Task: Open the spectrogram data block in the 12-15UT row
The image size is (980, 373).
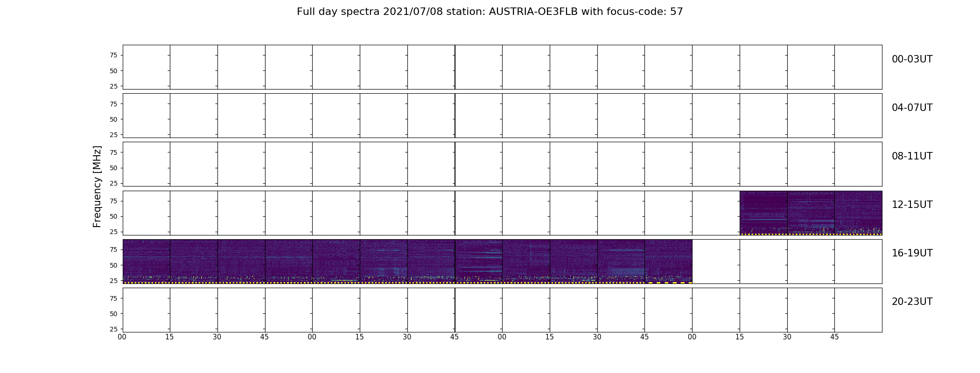Action: click(x=811, y=213)
